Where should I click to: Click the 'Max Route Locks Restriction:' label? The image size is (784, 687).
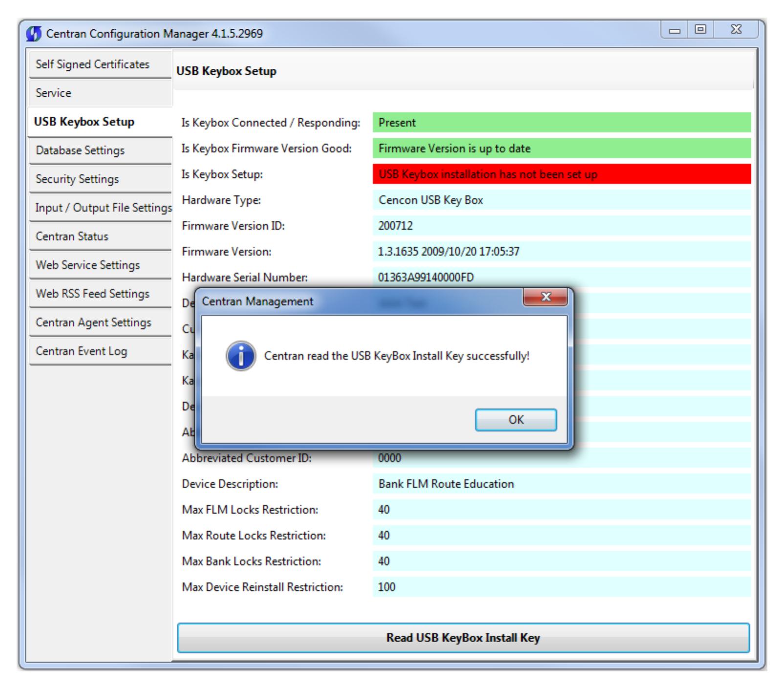(254, 536)
